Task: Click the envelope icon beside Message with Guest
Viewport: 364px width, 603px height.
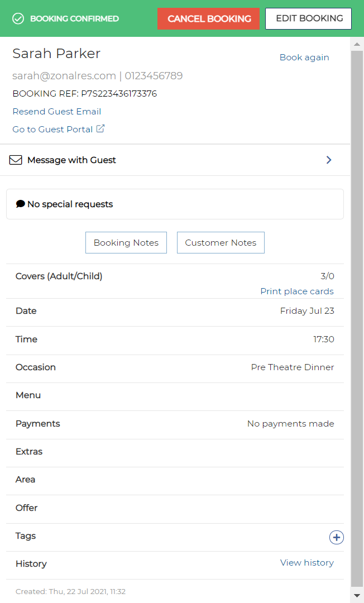Action: 16,160
